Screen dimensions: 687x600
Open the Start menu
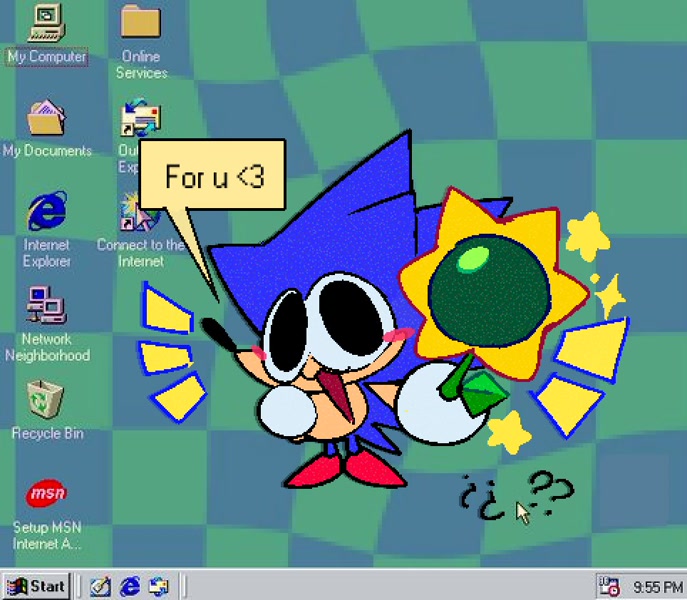click(x=36, y=586)
